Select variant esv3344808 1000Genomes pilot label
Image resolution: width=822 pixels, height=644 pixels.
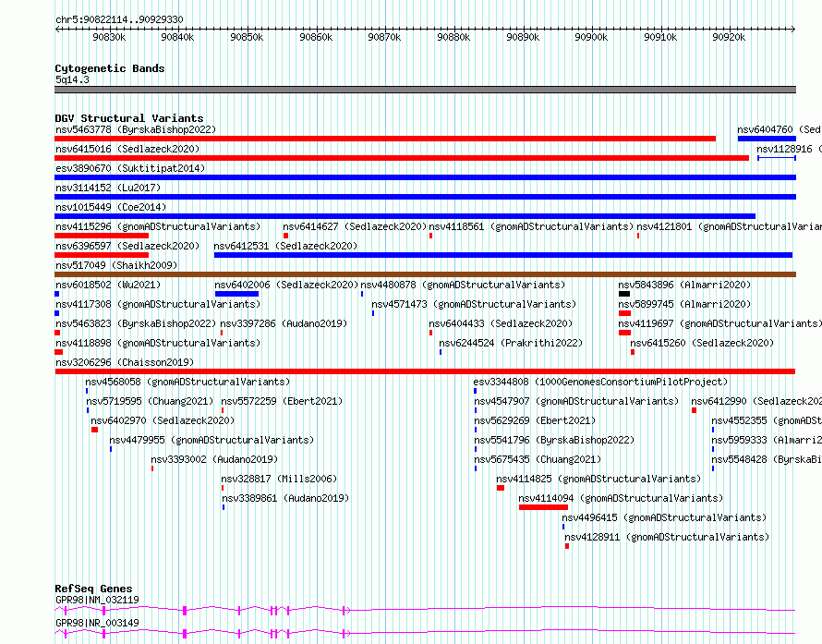point(600,382)
